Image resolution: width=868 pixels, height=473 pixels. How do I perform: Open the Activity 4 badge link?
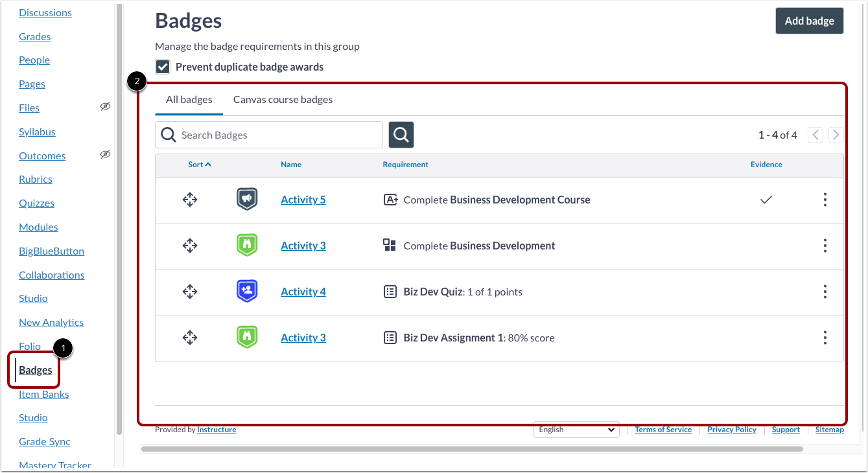pyautogui.click(x=303, y=292)
